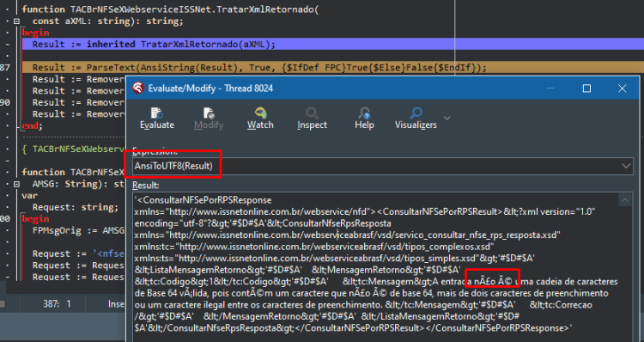Click the 'function TACBrNFSeXWebserviceISSNet.TratarXmlRetornado(' line

tap(170, 9)
